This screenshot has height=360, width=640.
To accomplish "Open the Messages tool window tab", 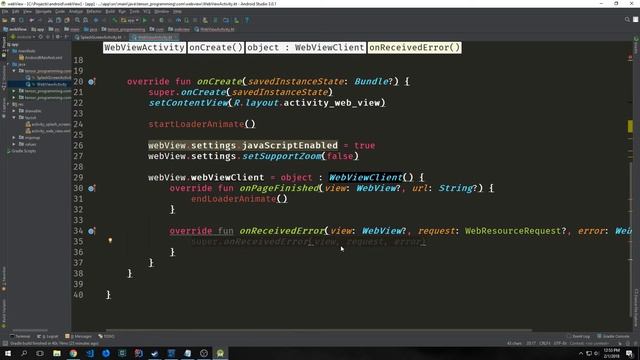I will click(78, 336).
